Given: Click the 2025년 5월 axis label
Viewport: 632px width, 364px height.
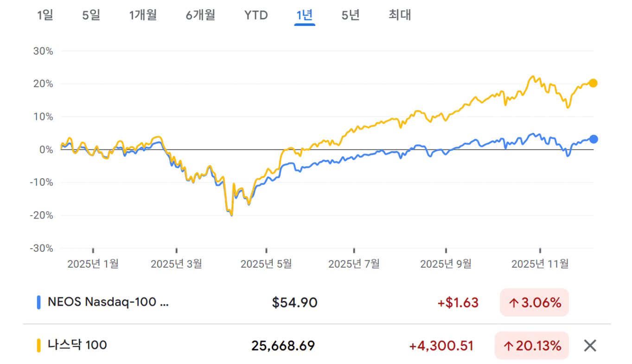Looking at the screenshot, I should [266, 264].
